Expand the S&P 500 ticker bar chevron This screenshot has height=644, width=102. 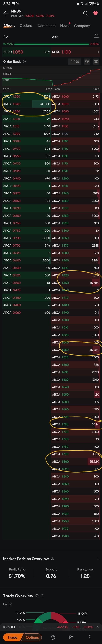97,627
